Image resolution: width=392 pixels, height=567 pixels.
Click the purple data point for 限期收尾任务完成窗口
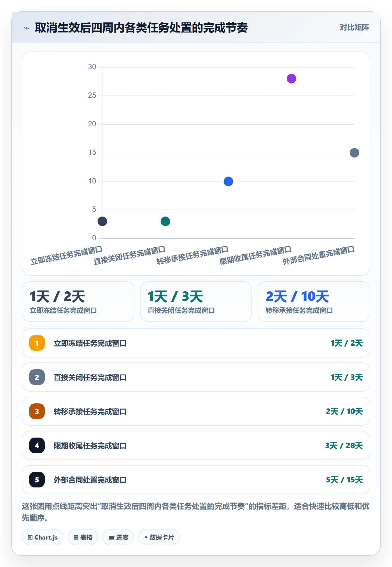pyautogui.click(x=291, y=79)
